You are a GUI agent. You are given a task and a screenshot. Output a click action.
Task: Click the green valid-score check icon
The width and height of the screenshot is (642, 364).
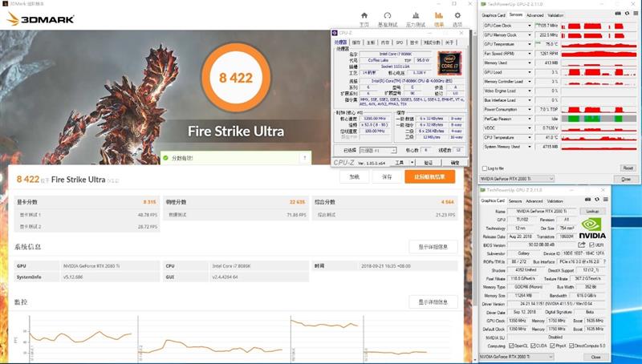coord(165,158)
